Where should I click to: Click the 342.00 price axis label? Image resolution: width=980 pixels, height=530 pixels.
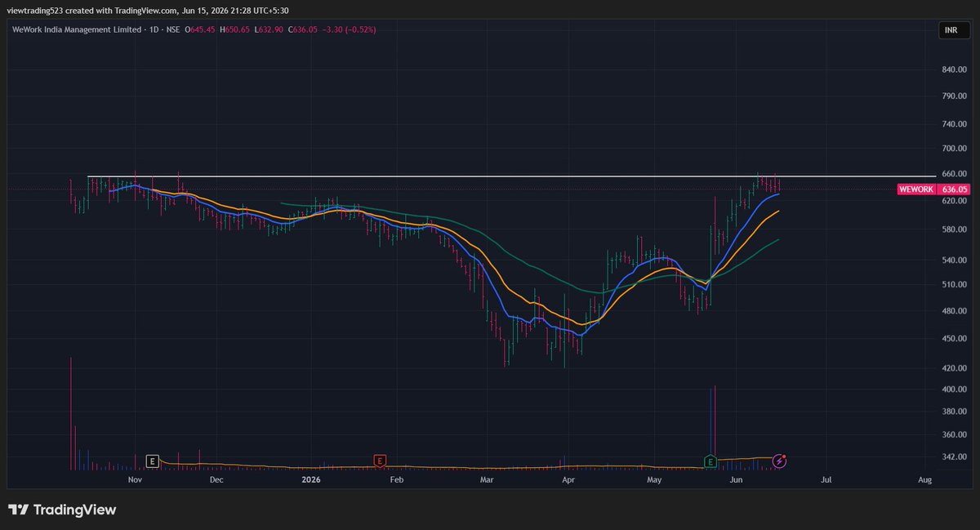(x=954, y=457)
